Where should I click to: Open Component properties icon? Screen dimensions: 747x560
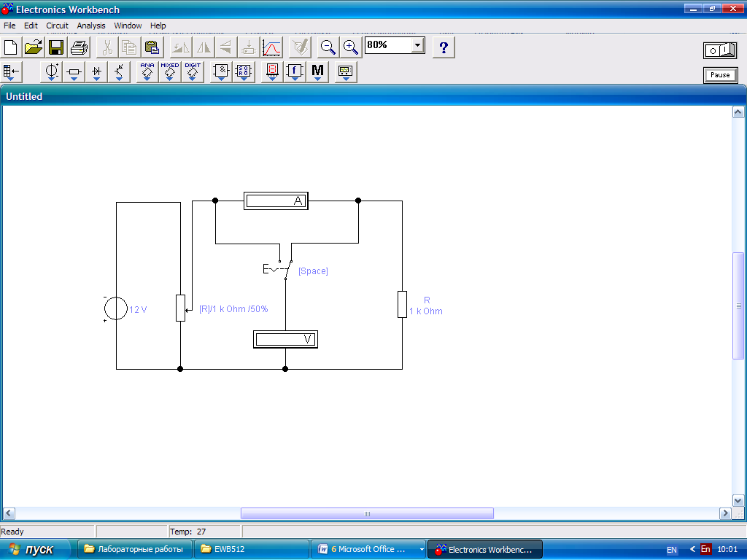(300, 47)
